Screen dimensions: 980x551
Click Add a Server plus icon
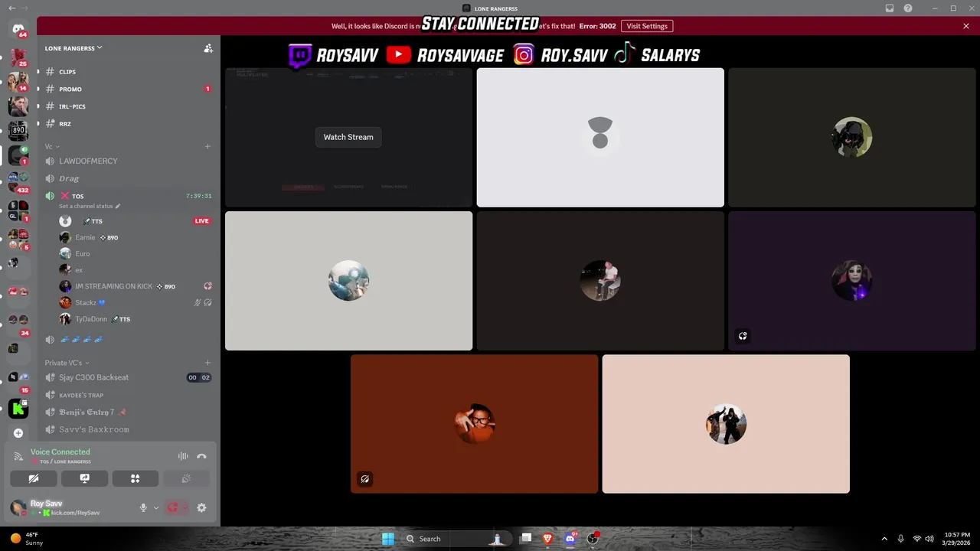18,433
